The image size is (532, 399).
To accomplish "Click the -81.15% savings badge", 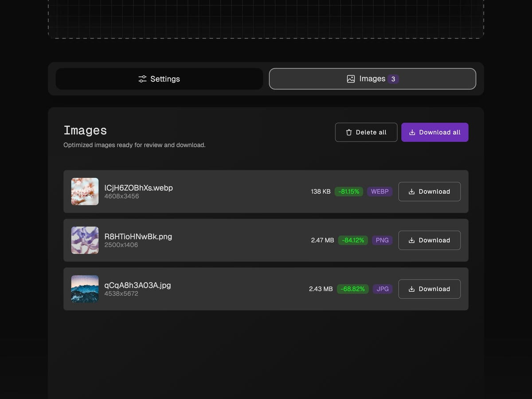I will coord(349,192).
